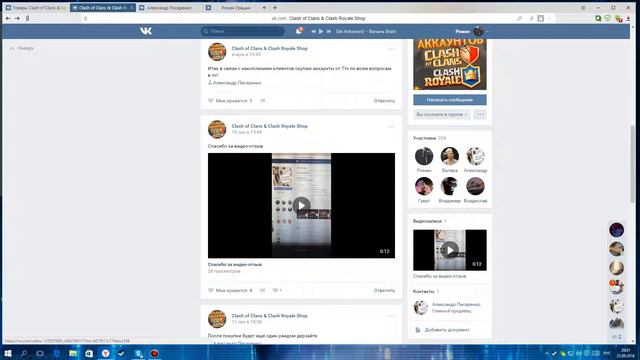Open member Владимир's profile avatar
640x360 pixels.
tap(449, 186)
